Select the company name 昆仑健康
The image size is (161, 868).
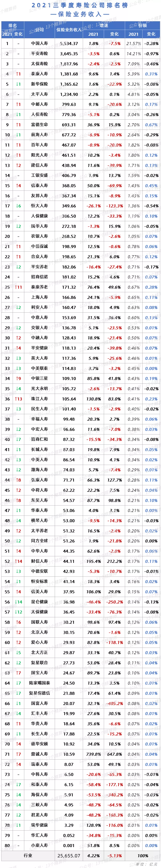40,602
